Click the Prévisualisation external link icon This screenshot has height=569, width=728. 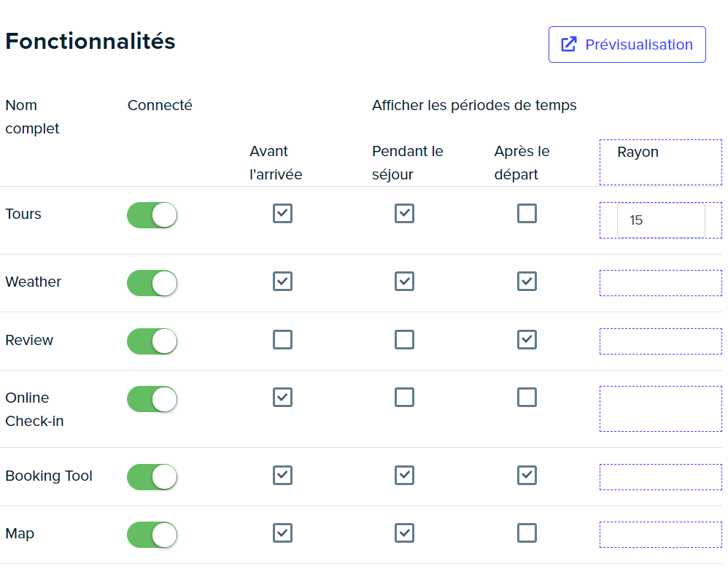(569, 44)
